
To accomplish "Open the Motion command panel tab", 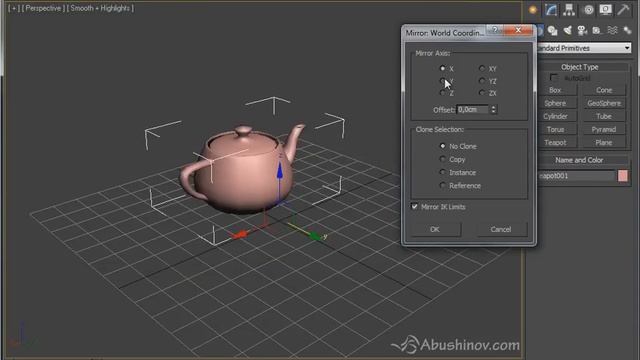I will coord(588,10).
